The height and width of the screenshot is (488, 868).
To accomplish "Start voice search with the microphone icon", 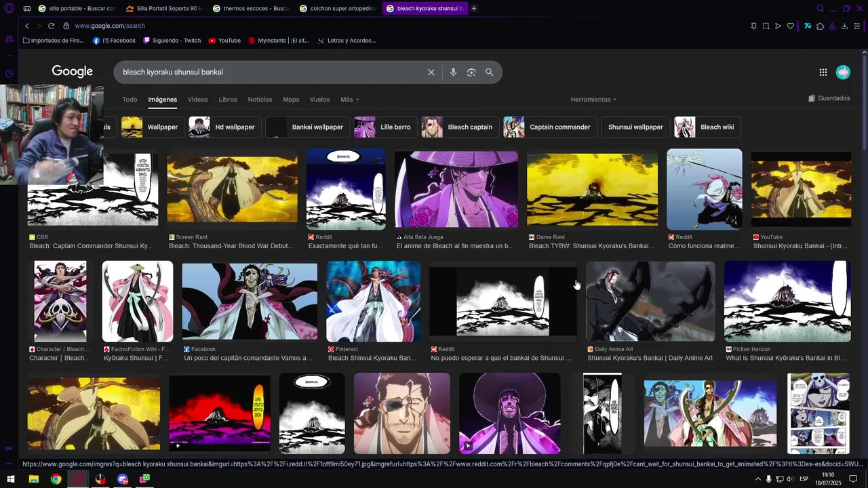I will pyautogui.click(x=453, y=73).
